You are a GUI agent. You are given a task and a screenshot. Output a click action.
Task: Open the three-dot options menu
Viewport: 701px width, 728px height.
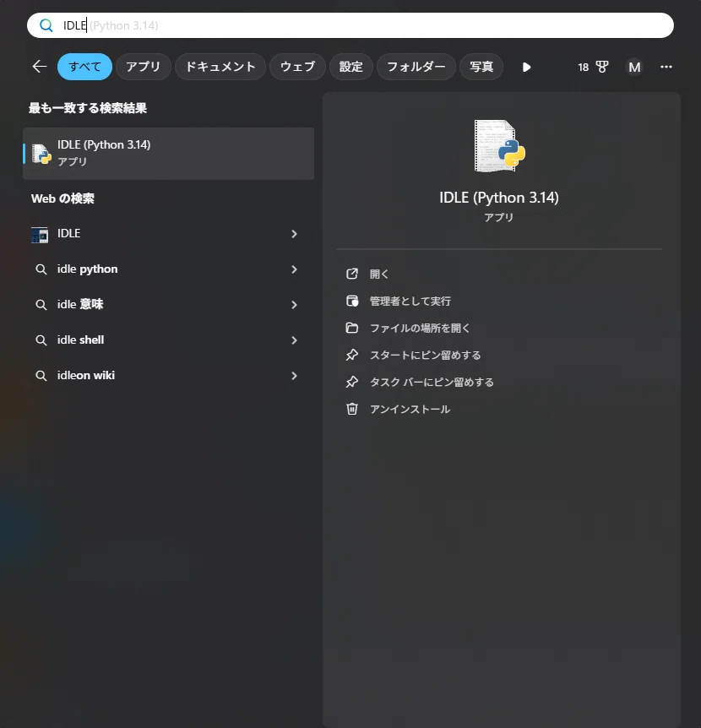click(666, 67)
